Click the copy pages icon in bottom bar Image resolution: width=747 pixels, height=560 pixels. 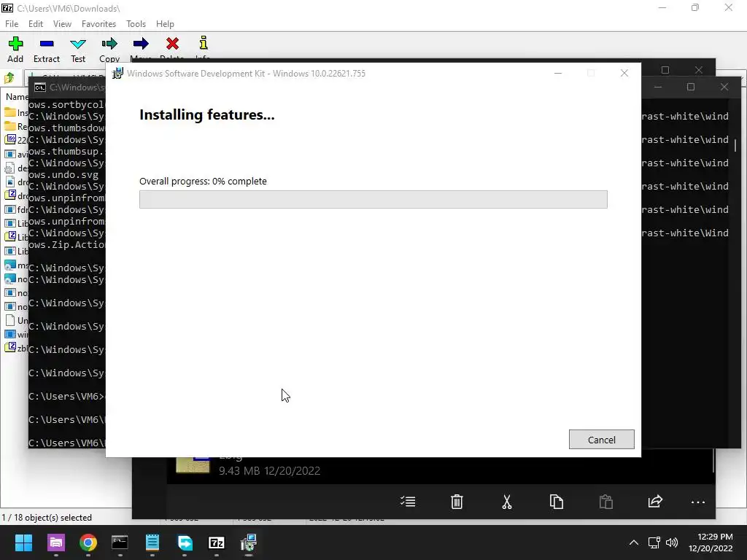tap(557, 502)
